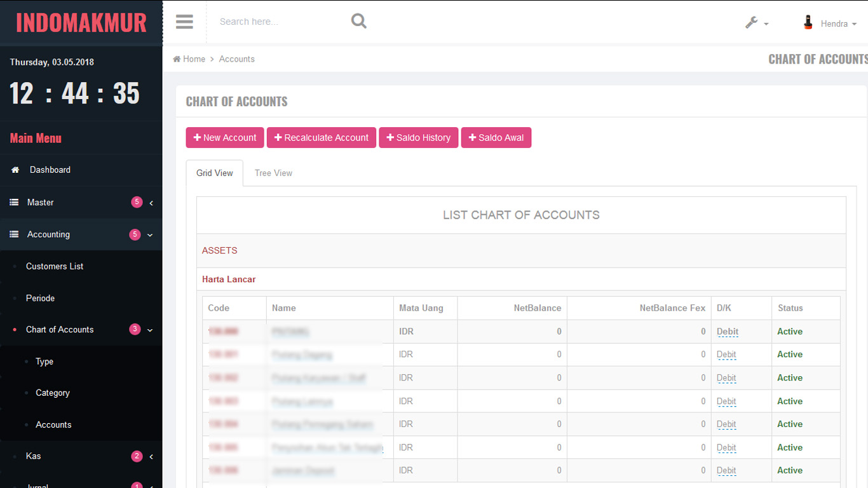The height and width of the screenshot is (488, 868).
Task: Click the first row's Debit link
Action: click(x=727, y=332)
